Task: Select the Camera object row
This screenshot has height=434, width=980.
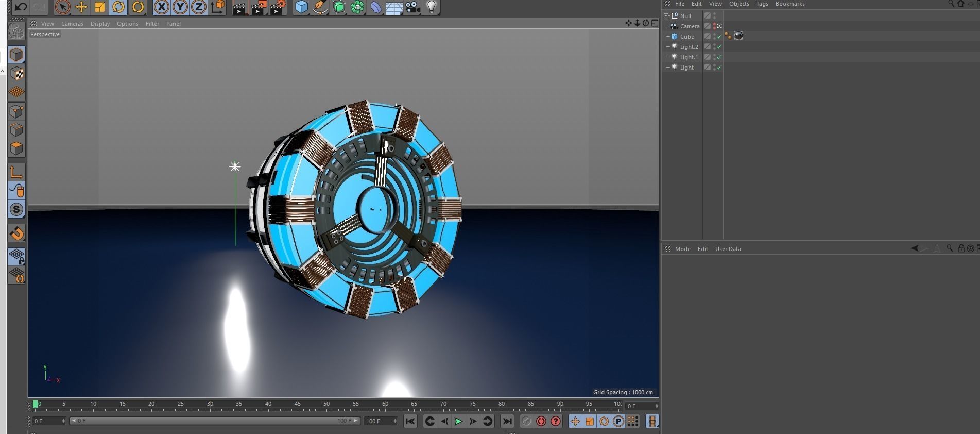Action: tap(690, 26)
